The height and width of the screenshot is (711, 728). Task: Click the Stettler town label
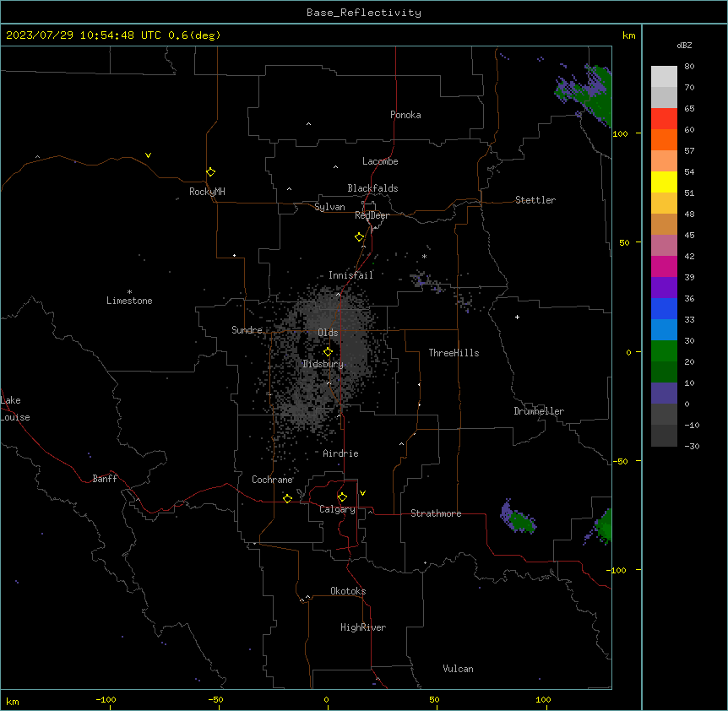click(535, 200)
